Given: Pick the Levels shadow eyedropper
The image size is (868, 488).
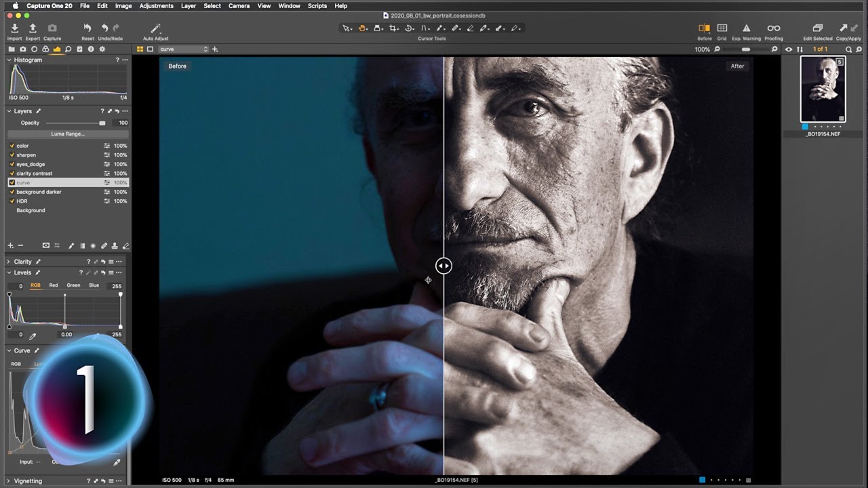Looking at the screenshot, I should [x=32, y=335].
